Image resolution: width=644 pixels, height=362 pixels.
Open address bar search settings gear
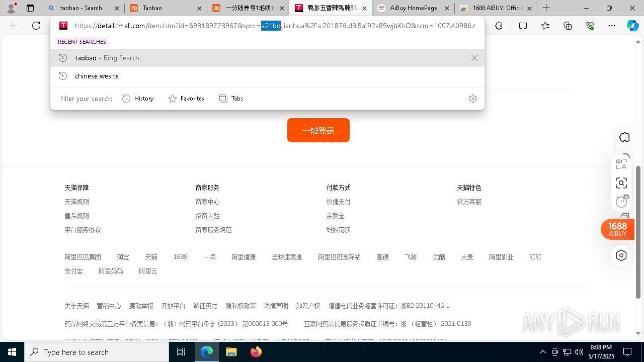[472, 99]
